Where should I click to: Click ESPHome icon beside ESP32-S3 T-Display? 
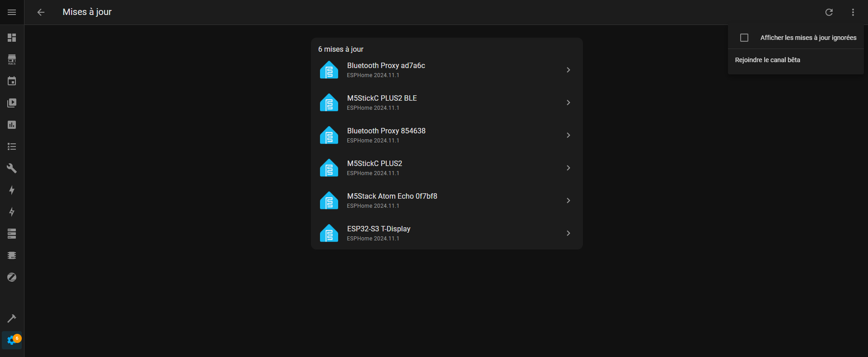point(329,233)
